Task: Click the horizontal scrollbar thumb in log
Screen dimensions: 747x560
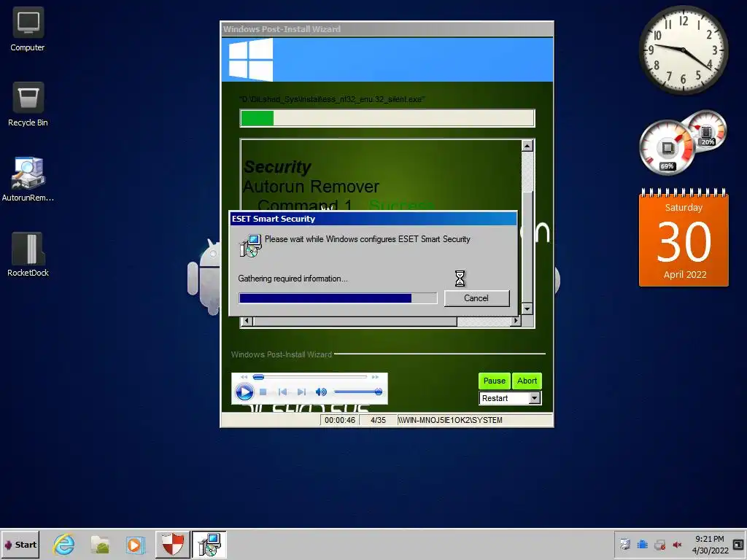Action: 355,321
